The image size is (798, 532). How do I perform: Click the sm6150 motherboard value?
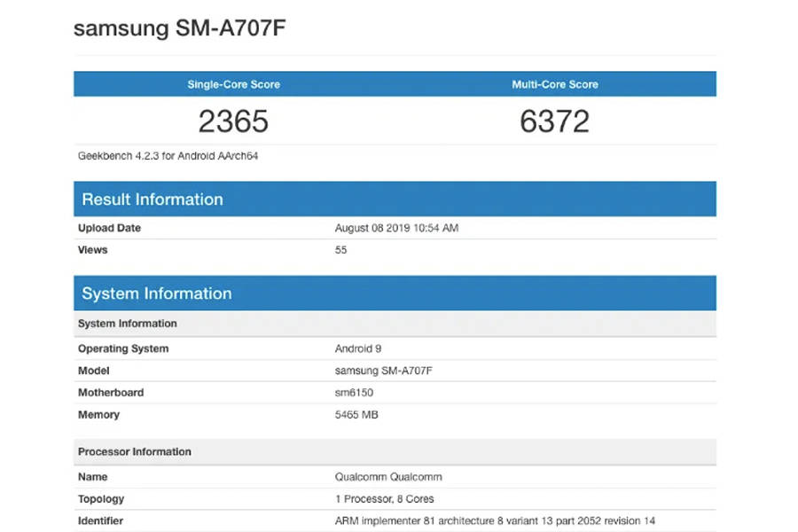353,392
